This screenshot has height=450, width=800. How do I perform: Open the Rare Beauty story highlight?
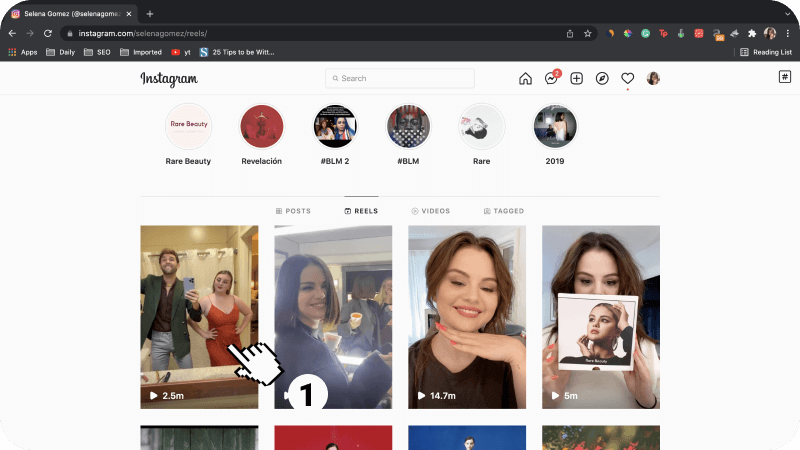click(x=188, y=127)
